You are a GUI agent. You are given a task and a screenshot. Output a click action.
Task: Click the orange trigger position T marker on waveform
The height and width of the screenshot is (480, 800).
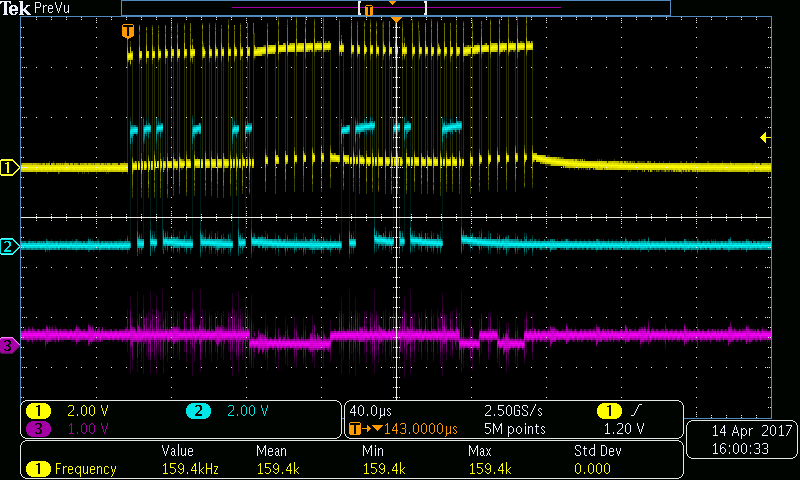tap(128, 31)
